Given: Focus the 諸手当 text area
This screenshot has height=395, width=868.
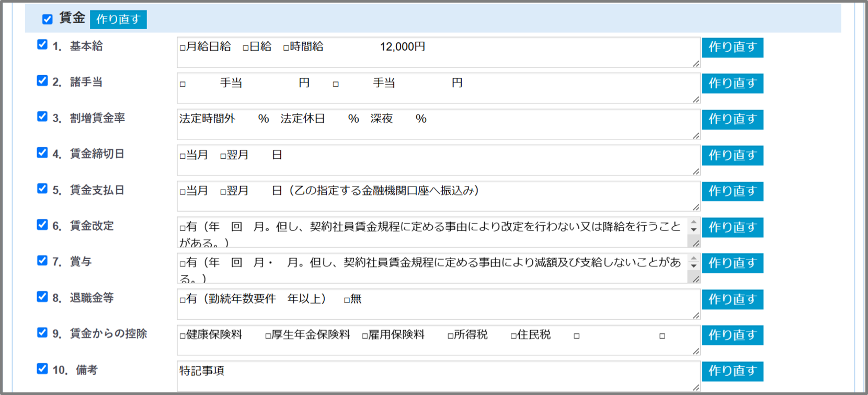Looking at the screenshot, I should tap(439, 88).
